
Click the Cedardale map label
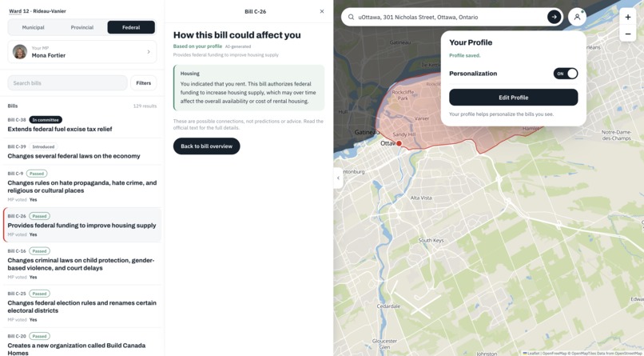point(388,306)
